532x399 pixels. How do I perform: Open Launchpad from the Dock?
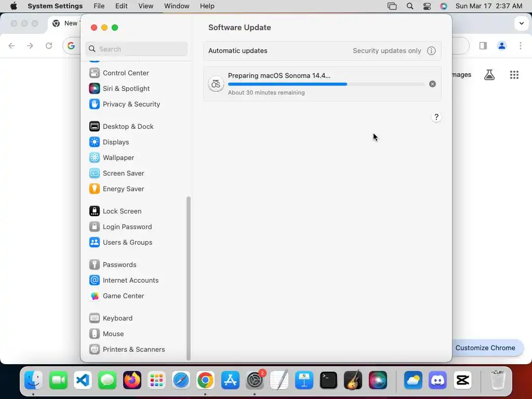pos(157,380)
